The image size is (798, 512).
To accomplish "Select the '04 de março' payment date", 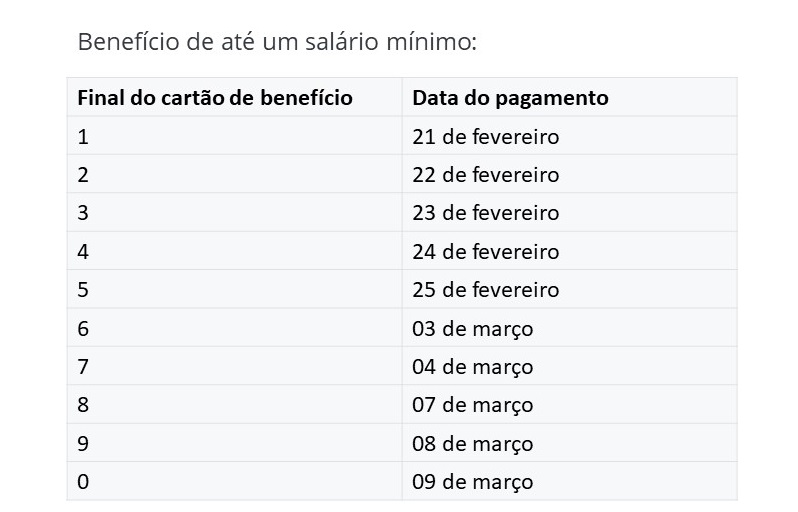I will coord(472,367).
